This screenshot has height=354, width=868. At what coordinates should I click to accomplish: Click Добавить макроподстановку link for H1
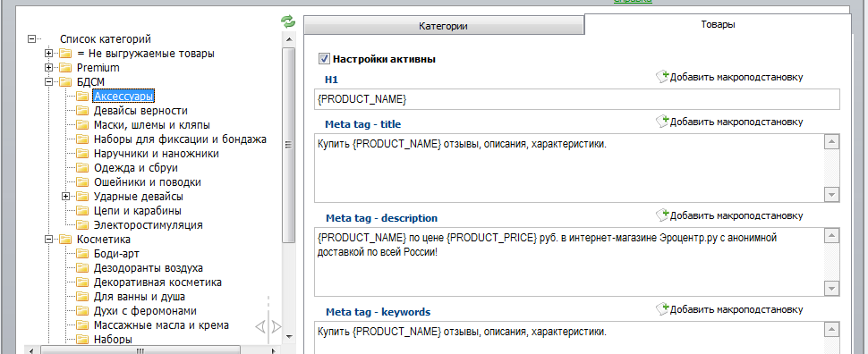(736, 78)
